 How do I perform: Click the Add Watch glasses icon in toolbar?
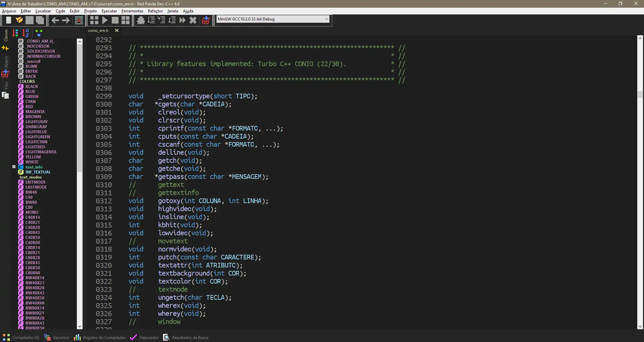[x=206, y=20]
